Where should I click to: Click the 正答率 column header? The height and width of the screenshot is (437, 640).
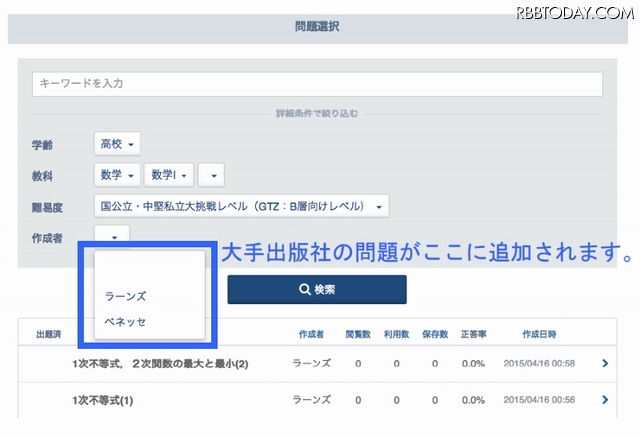click(473, 335)
